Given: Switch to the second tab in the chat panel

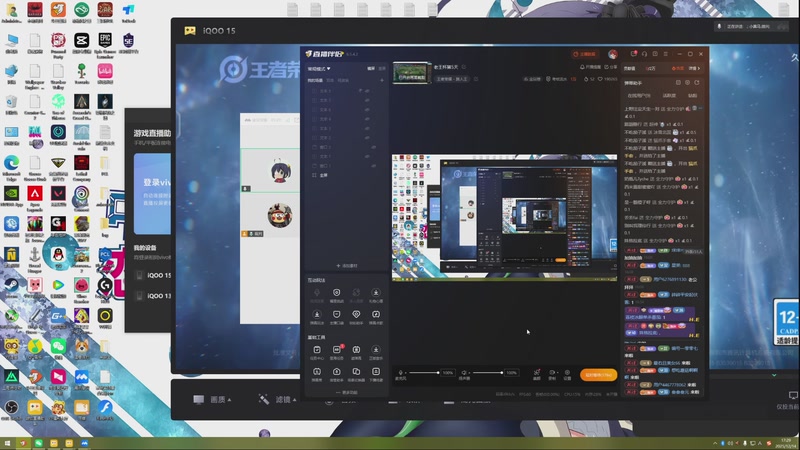Looking at the screenshot, I should coord(669,95).
